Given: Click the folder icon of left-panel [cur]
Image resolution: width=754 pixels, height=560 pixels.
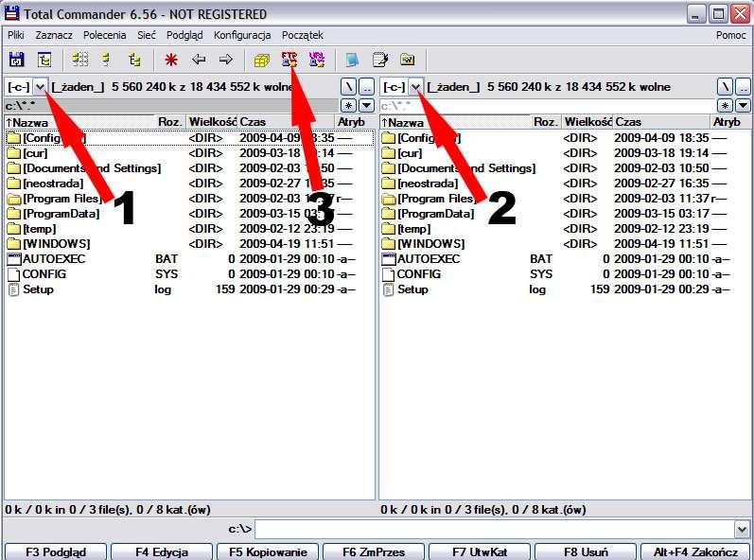Looking at the screenshot, I should 14,153.
